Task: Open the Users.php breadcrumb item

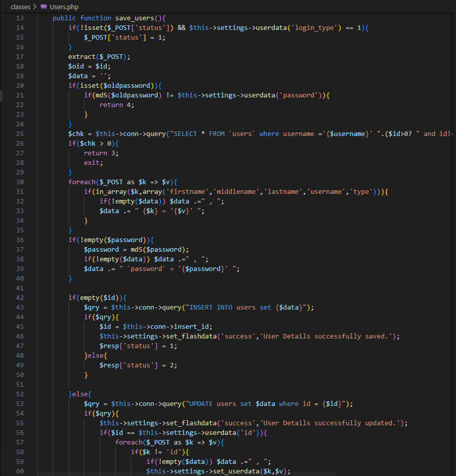Action: click(64, 7)
